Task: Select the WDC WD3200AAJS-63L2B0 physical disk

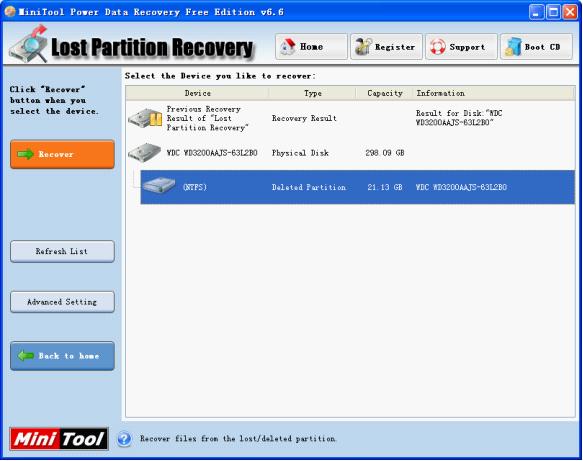Action: tap(351, 153)
